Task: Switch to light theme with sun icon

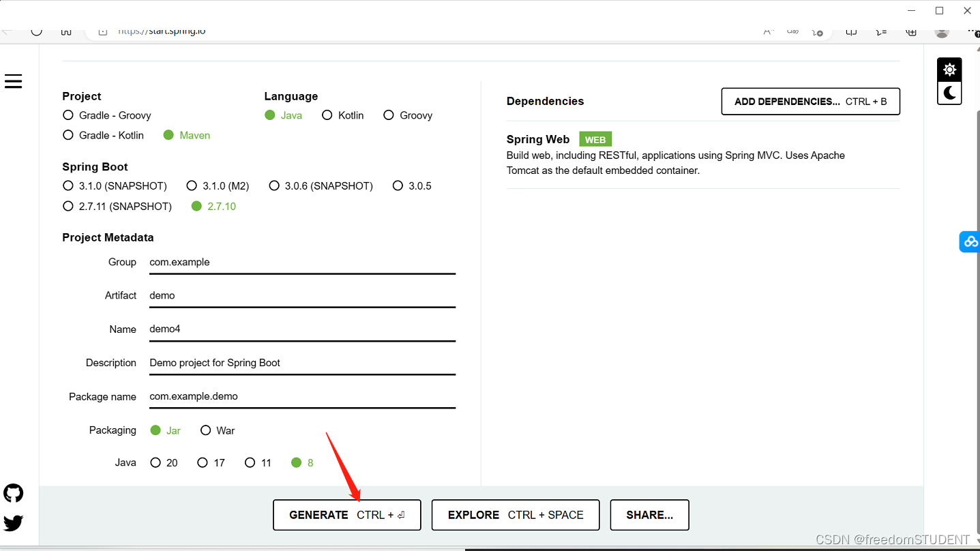Action: (949, 69)
